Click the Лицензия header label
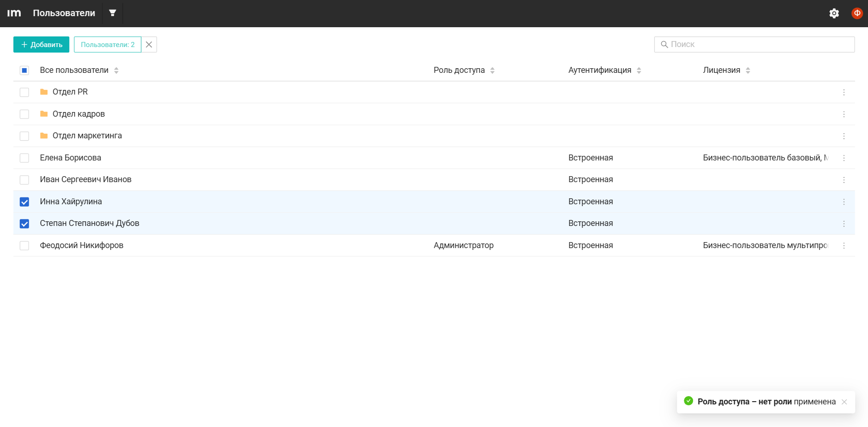The image size is (868, 427). pyautogui.click(x=722, y=70)
